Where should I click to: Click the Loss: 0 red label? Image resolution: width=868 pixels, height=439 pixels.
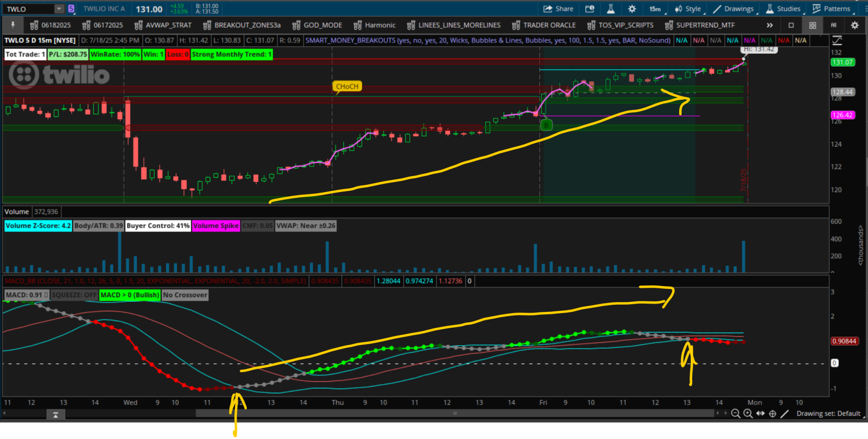pyautogui.click(x=178, y=54)
